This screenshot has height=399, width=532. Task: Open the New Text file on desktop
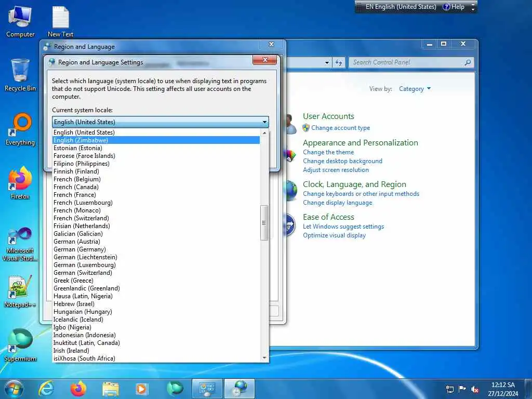[60, 22]
